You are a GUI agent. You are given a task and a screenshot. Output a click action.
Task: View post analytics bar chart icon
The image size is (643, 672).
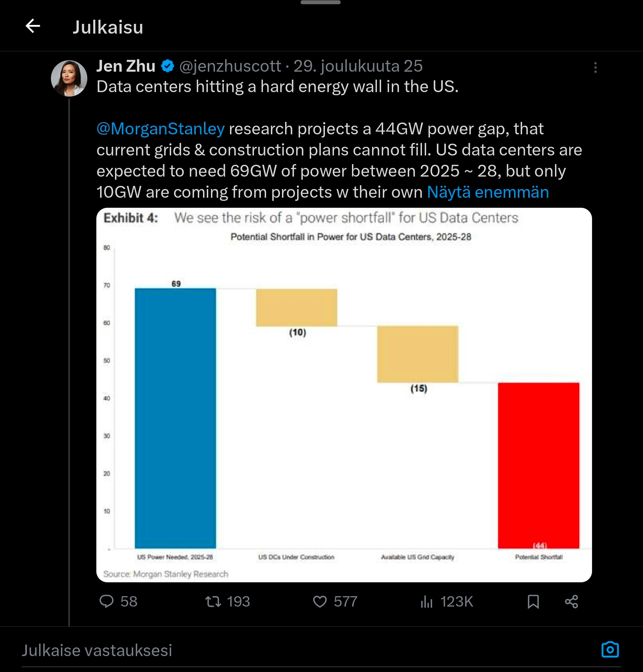(426, 602)
